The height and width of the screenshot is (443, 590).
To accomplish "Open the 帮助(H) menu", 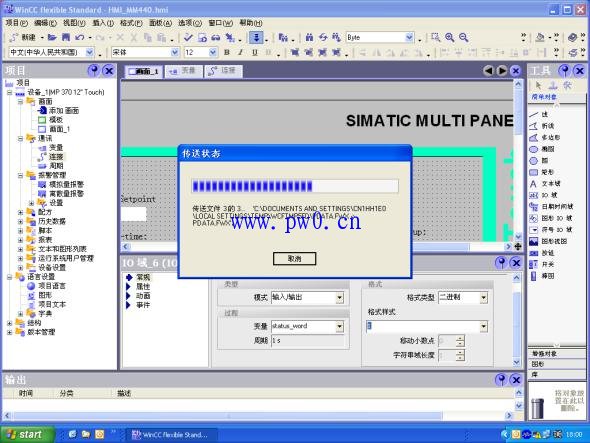I will point(251,23).
